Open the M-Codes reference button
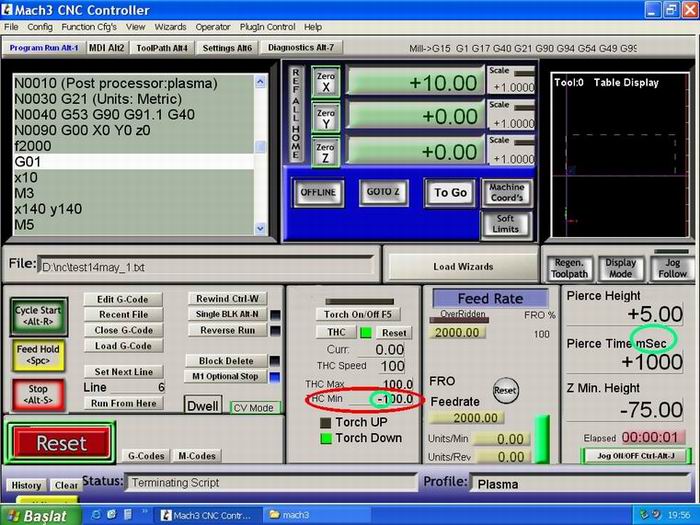700x525 pixels. (x=197, y=456)
